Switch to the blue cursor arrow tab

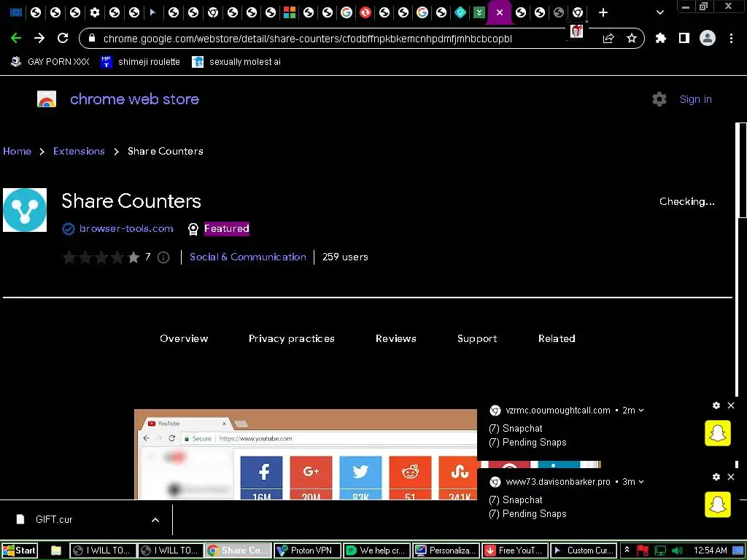[153, 12]
